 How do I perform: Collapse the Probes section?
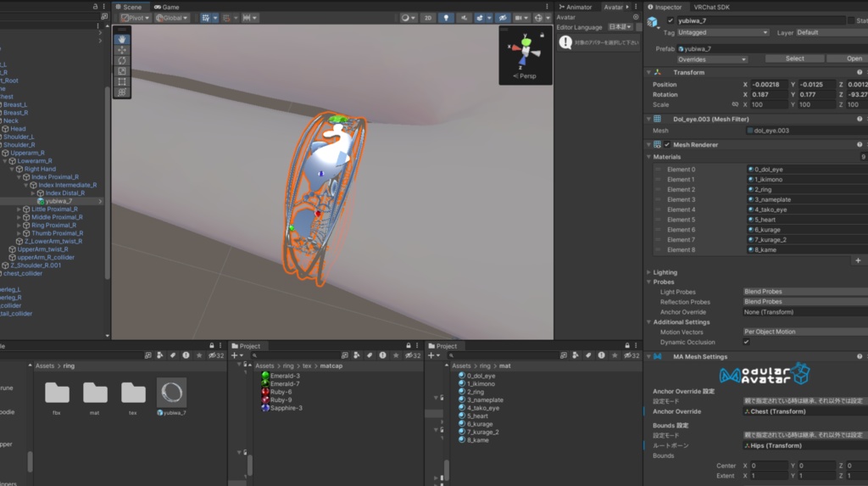point(648,282)
